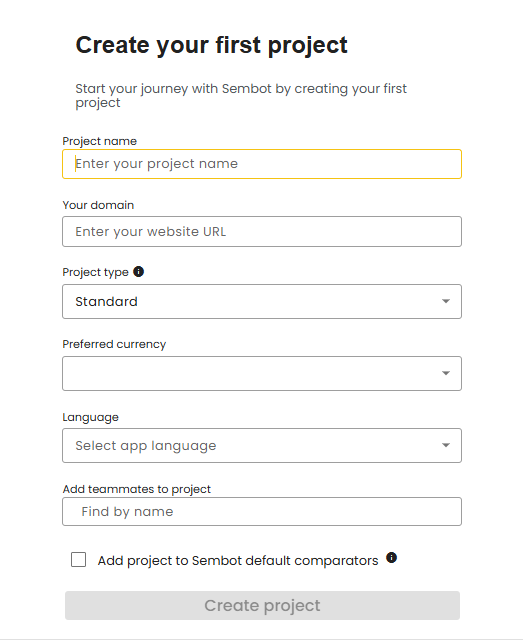Click the info icon after default comparators
Image resolution: width=523 pixels, height=640 pixels.
(391, 558)
